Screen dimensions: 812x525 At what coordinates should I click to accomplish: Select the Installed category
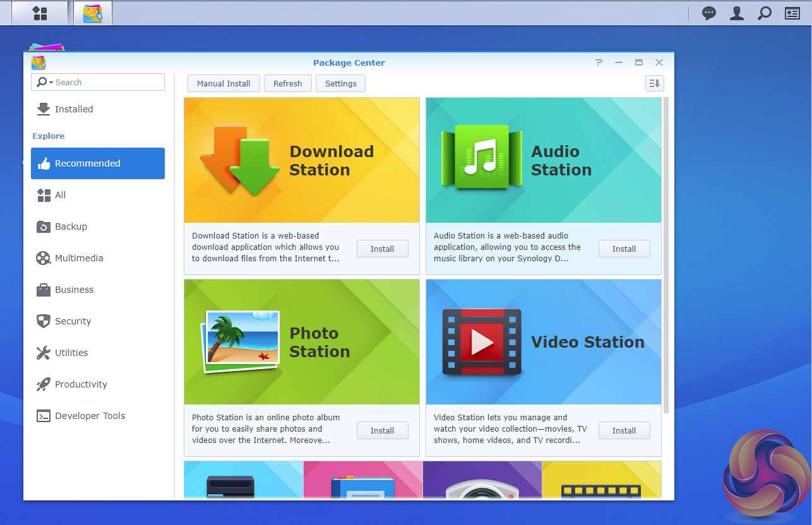click(73, 109)
